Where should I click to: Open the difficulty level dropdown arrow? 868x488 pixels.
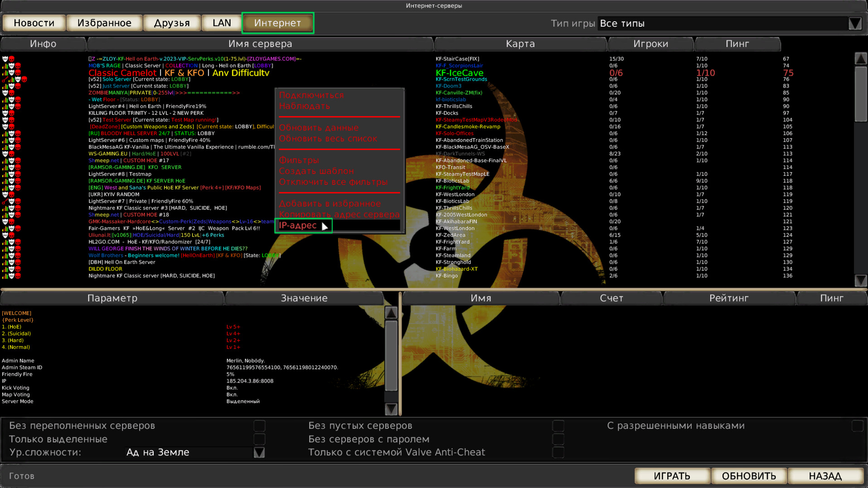pos(259,452)
